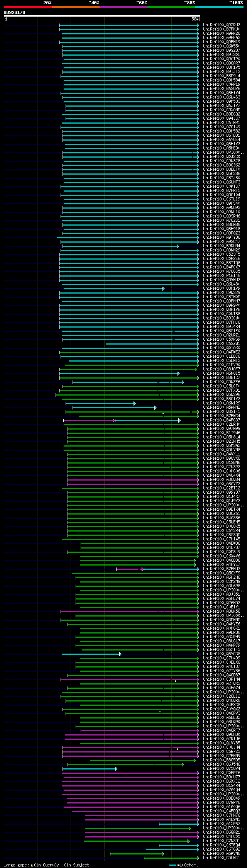The width and height of the screenshot is (247, 868).
Task: Click the red 20% identity legend segment
Action: pyautogui.click(x=28, y=7)
